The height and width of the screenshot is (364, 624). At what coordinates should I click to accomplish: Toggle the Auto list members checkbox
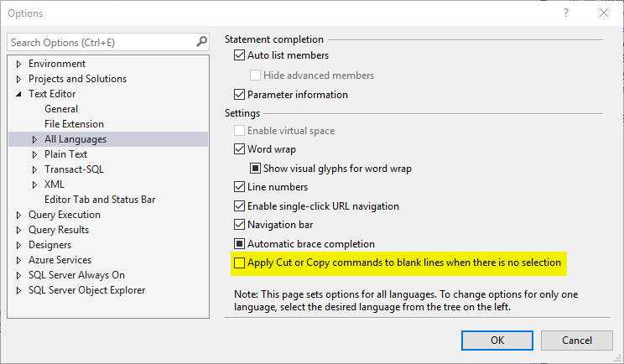(x=241, y=55)
